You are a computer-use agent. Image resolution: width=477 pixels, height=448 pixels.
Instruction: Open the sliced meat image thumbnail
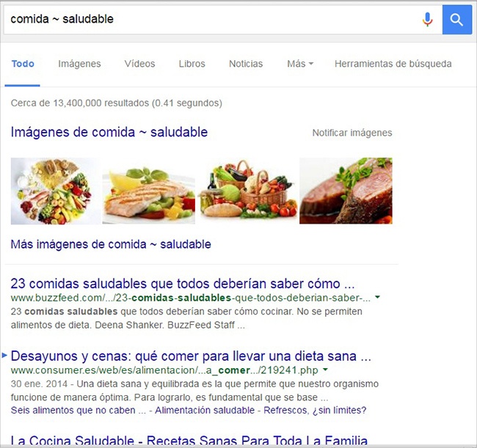346,191
